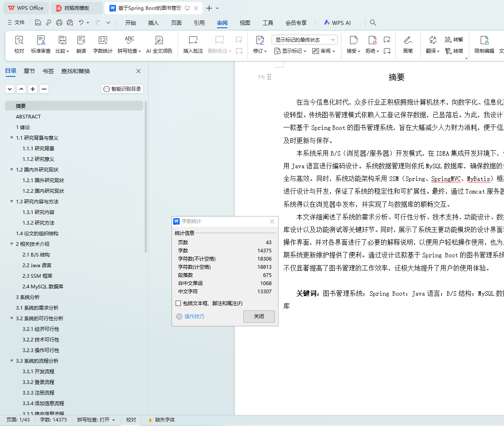
Task: Switch to the 找稻壳模板 window tab
Action: 77,8
